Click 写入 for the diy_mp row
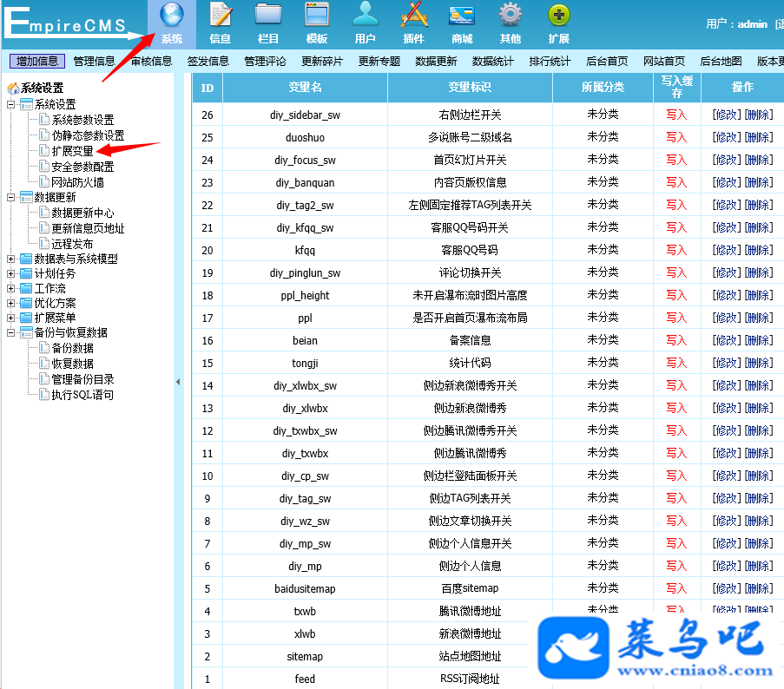 676,566
